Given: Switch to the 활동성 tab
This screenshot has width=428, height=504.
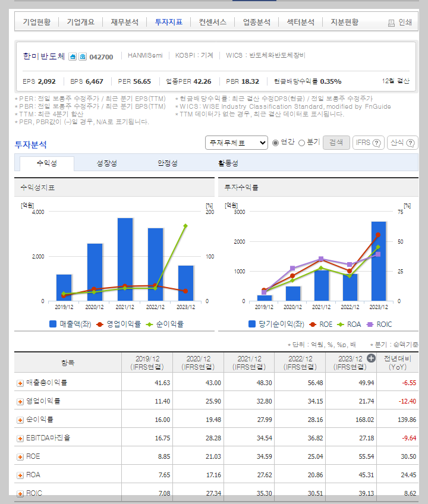Looking at the screenshot, I should pos(228,163).
